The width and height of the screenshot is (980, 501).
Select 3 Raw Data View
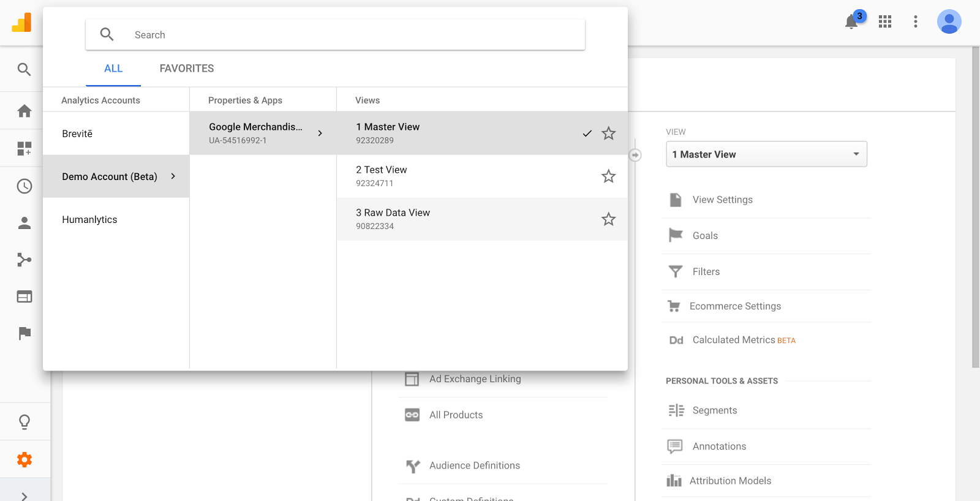click(482, 219)
